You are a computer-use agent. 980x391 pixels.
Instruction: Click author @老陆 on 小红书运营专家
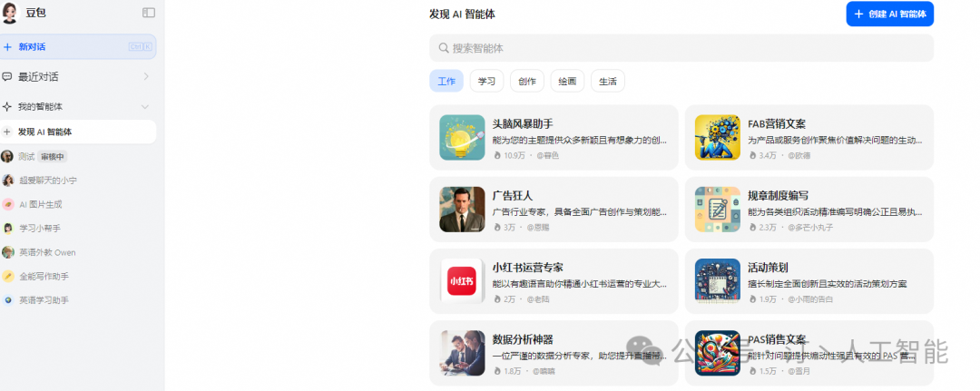[539, 299]
